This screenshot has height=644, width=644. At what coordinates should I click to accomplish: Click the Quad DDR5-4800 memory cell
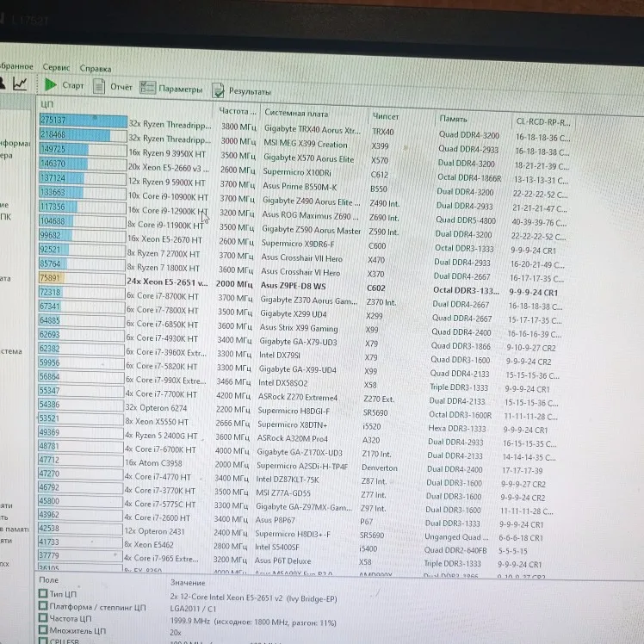pyautogui.click(x=465, y=220)
